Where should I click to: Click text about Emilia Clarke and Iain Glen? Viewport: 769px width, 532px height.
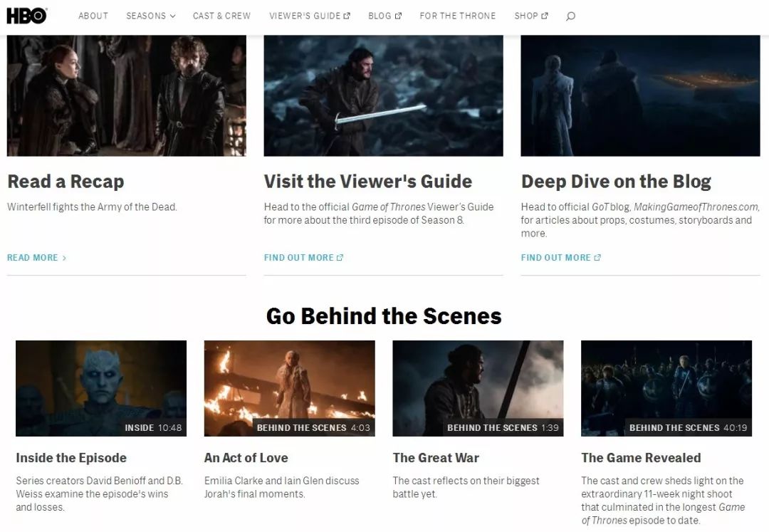pyautogui.click(x=281, y=487)
